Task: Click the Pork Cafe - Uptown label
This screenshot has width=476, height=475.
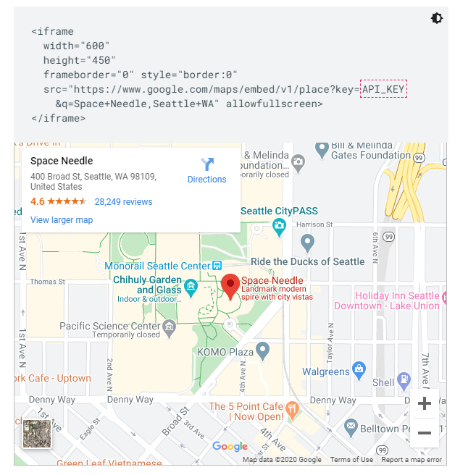Action: tap(52, 378)
